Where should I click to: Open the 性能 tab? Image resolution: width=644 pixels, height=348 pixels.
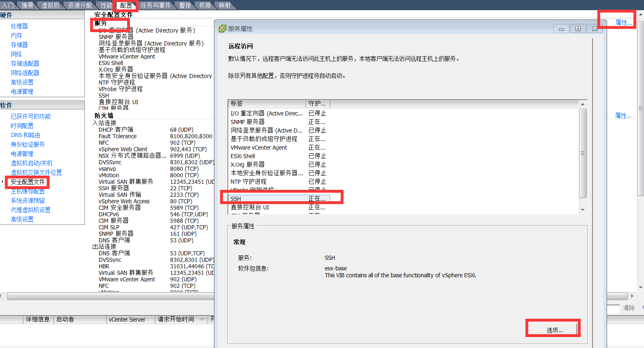click(x=106, y=5)
